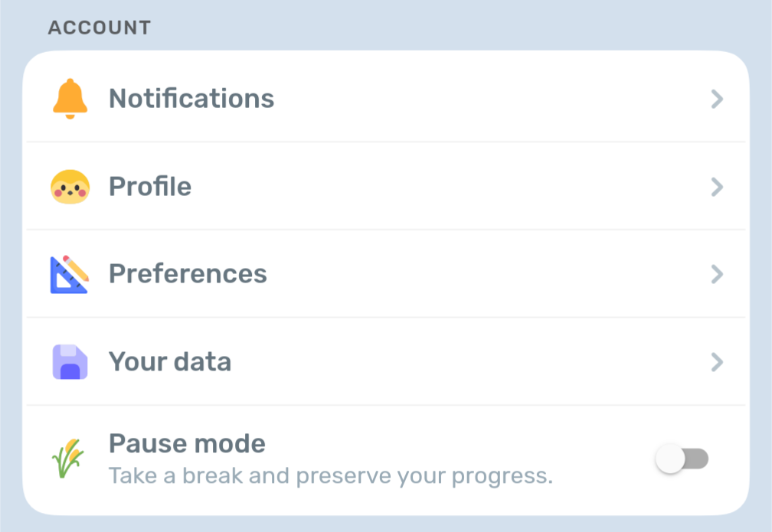Click the chevron on the Profile row
Screen dimensions: 772x532
click(717, 187)
